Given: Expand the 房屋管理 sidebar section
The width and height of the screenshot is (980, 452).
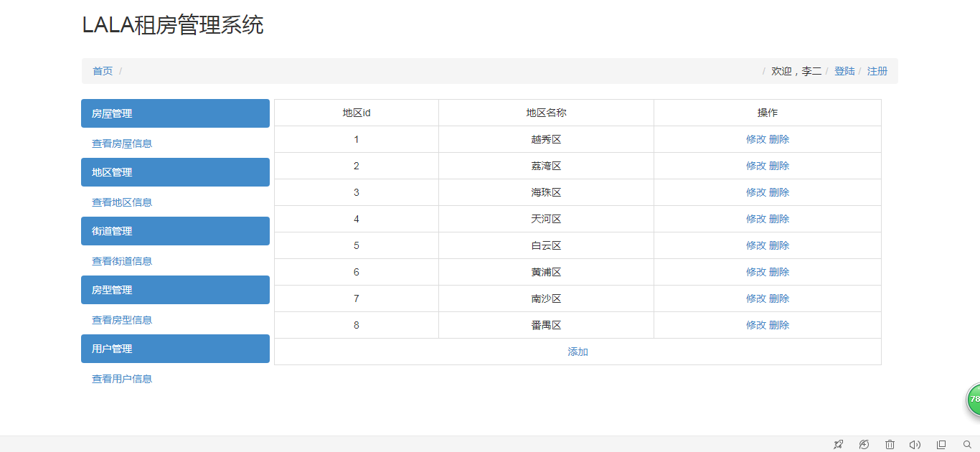Looking at the screenshot, I should [175, 113].
